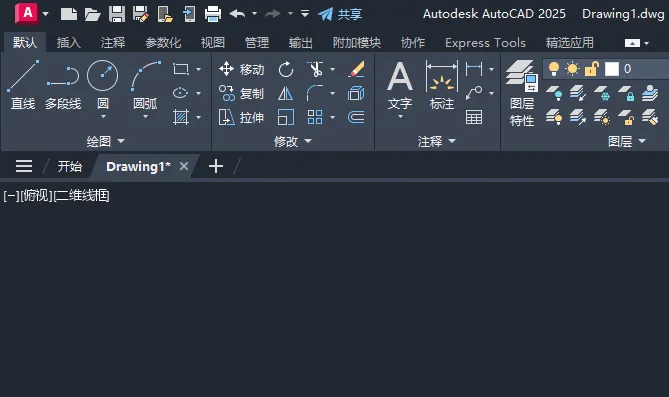Click the rotate tool icon
The height and width of the screenshot is (397, 669).
(x=285, y=70)
